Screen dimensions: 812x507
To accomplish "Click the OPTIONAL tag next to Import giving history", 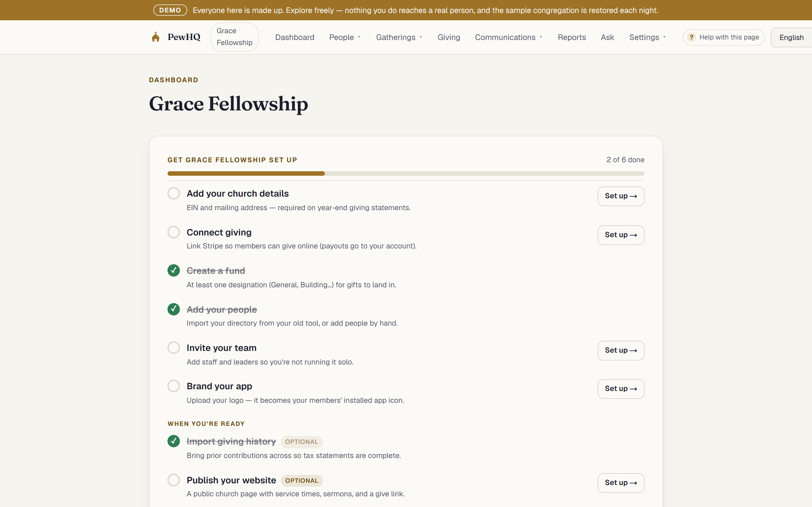I will click(x=302, y=442).
